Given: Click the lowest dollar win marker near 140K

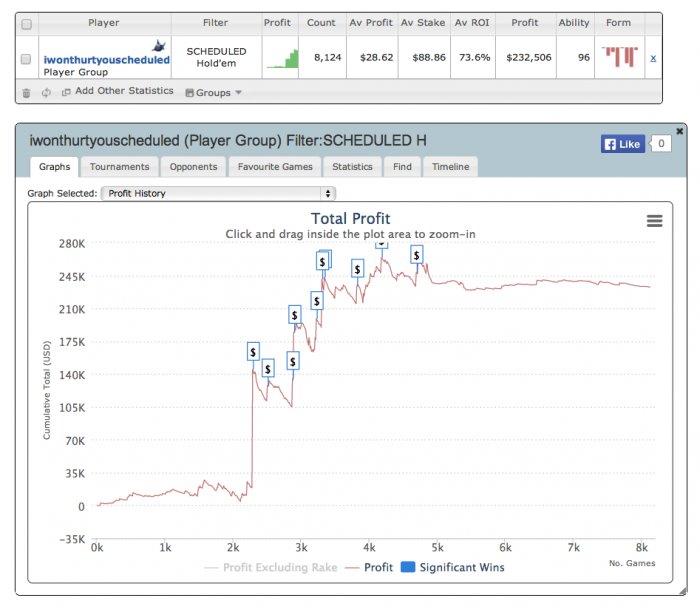Looking at the screenshot, I should pos(267,368).
